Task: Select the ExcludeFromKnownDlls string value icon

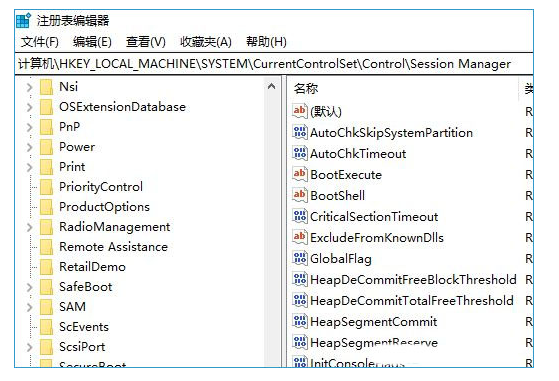Action: (299, 237)
